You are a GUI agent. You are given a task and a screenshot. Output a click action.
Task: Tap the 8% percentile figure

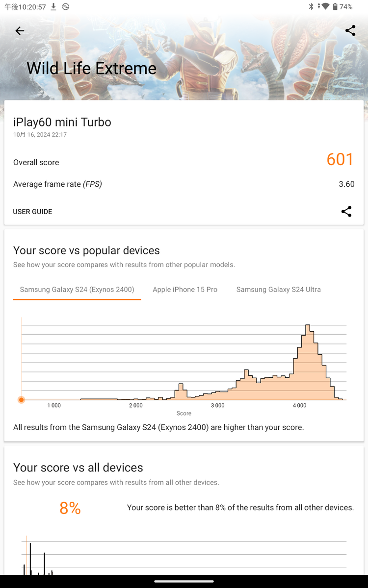click(x=70, y=509)
